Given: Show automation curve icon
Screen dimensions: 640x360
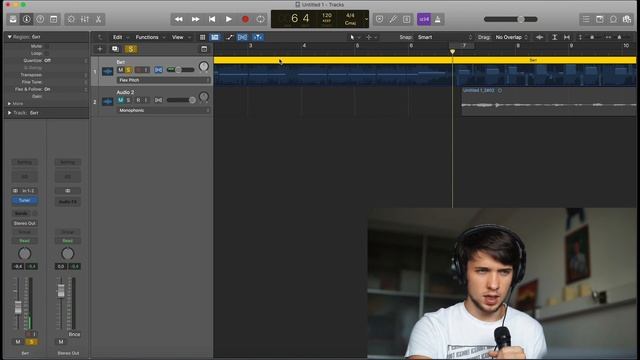Looking at the screenshot, I should [230, 37].
